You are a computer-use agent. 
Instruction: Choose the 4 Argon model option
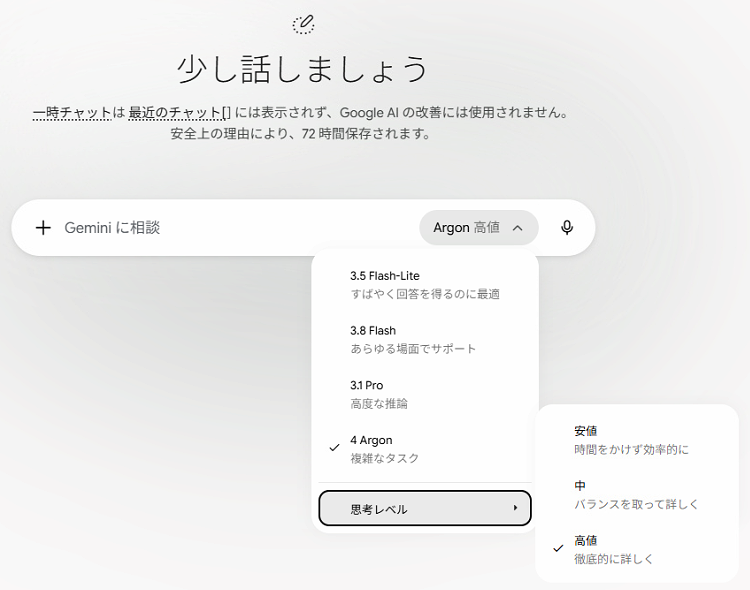coord(425,449)
